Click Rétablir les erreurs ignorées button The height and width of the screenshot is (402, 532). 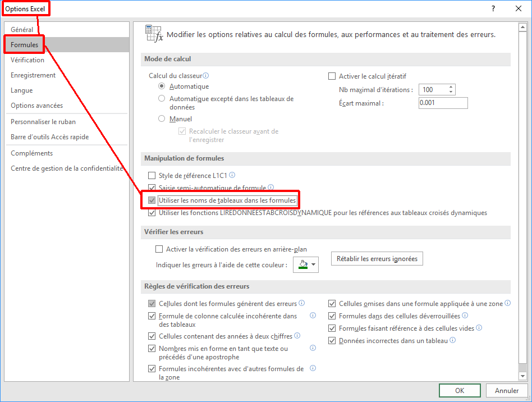377,259
